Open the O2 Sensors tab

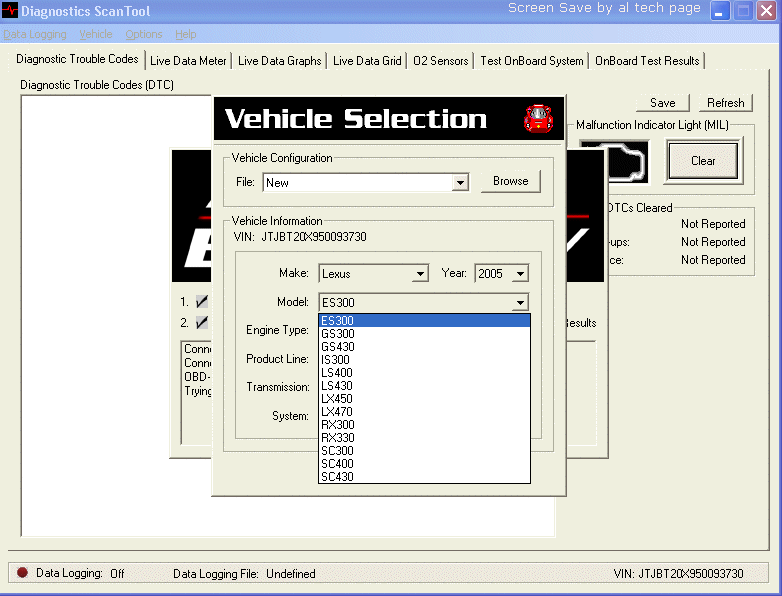(x=440, y=61)
